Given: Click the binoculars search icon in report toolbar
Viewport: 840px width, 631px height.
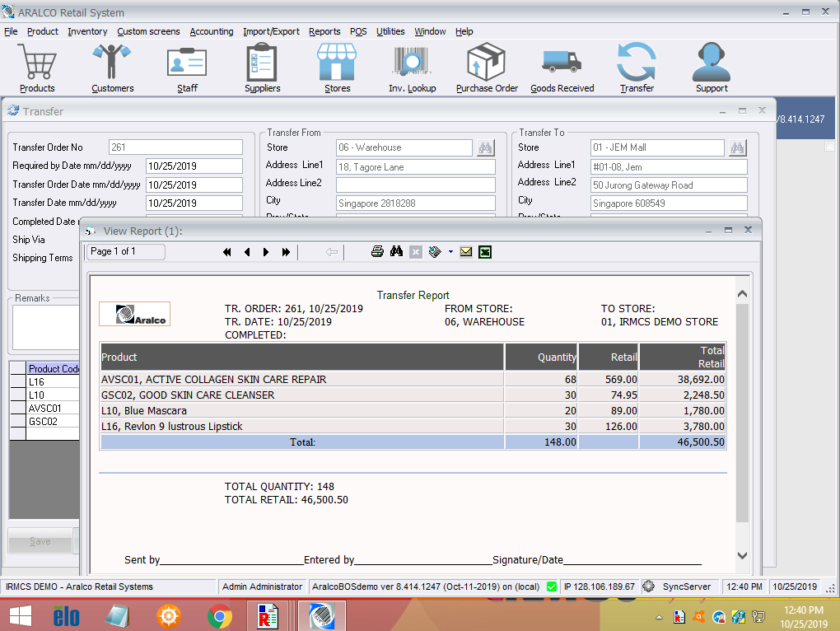Looking at the screenshot, I should tap(396, 252).
